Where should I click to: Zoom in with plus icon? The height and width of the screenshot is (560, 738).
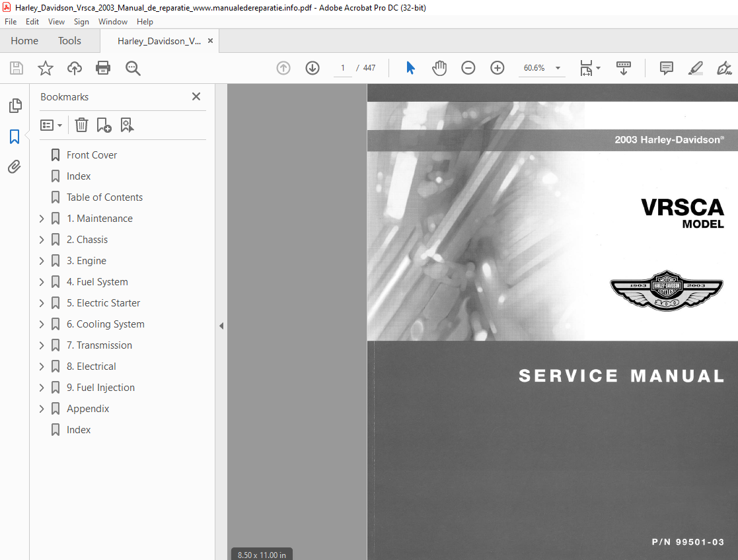click(x=498, y=68)
